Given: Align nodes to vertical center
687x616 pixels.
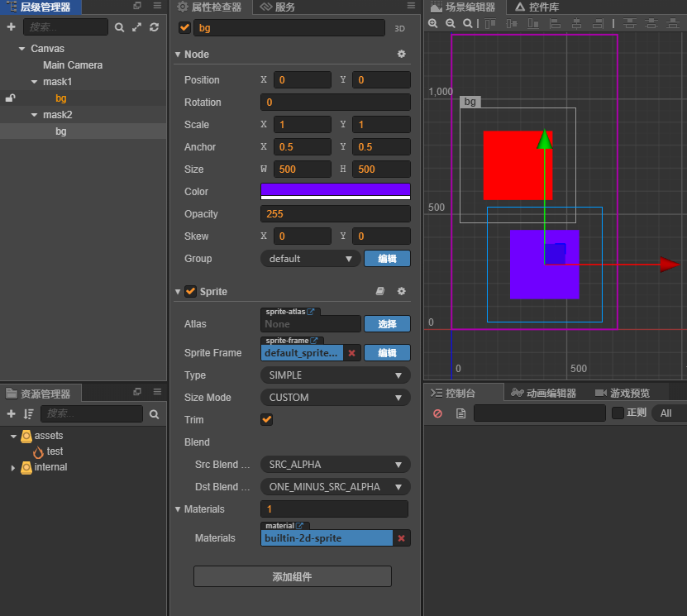Looking at the screenshot, I should (x=512, y=23).
